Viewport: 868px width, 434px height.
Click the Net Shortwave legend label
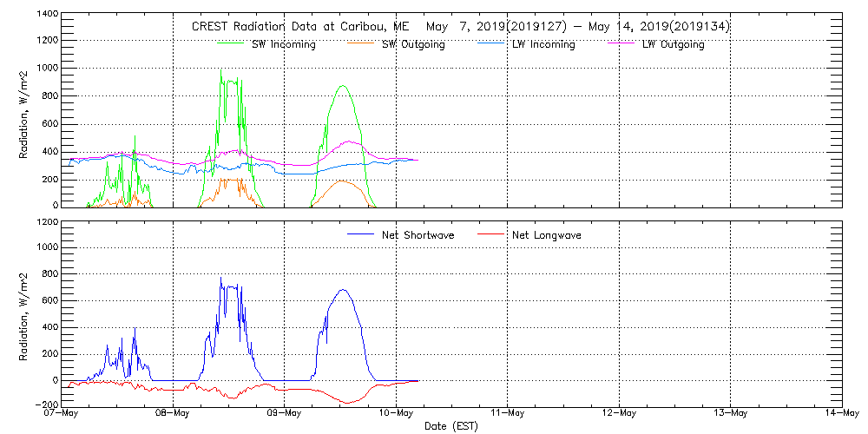(x=418, y=235)
